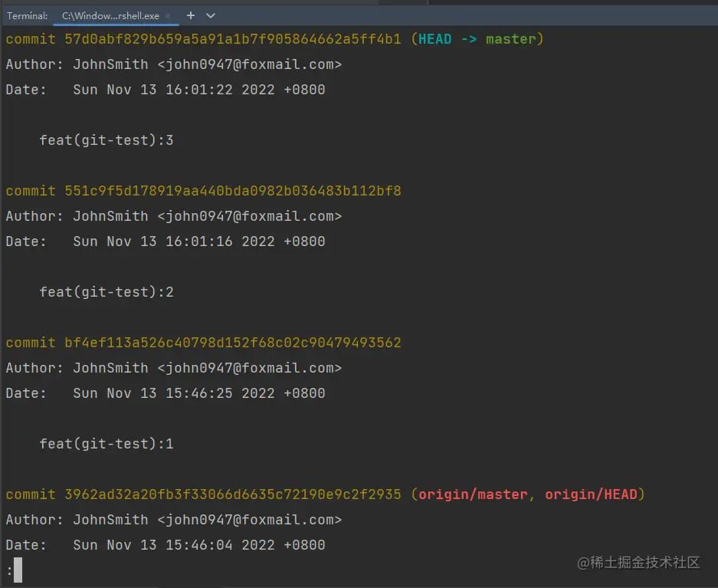Click the pager prompt cursor block

click(18, 570)
